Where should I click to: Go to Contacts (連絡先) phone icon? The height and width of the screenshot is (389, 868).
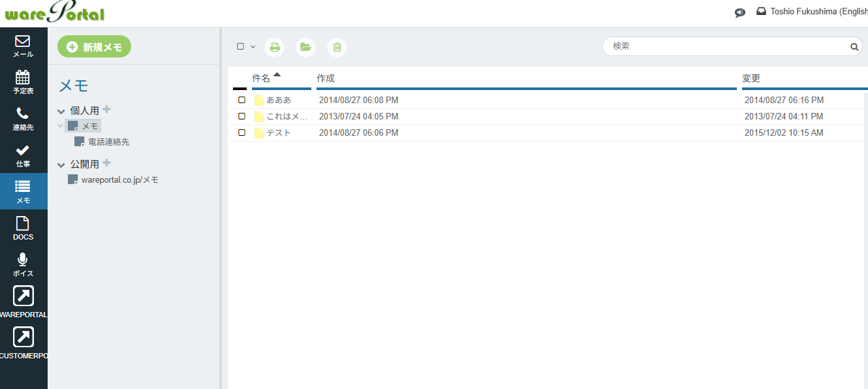[x=23, y=119]
